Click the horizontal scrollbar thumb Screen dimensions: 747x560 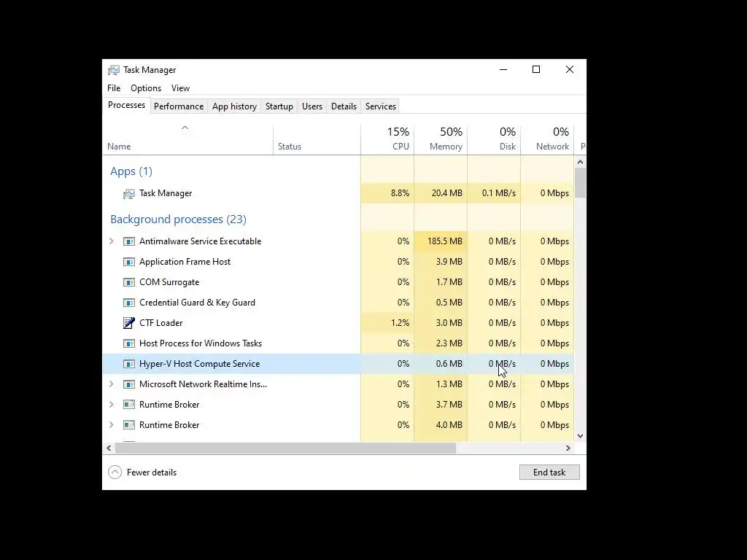[x=285, y=448]
